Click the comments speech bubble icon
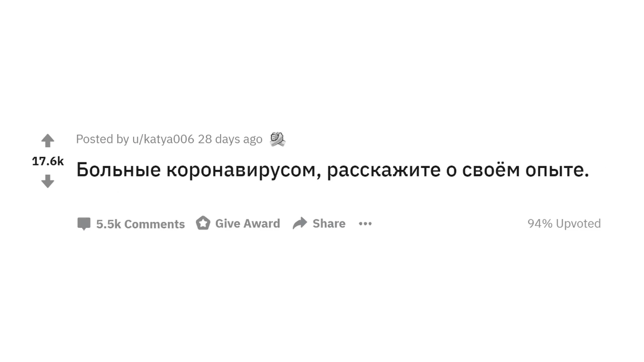 [x=84, y=224]
